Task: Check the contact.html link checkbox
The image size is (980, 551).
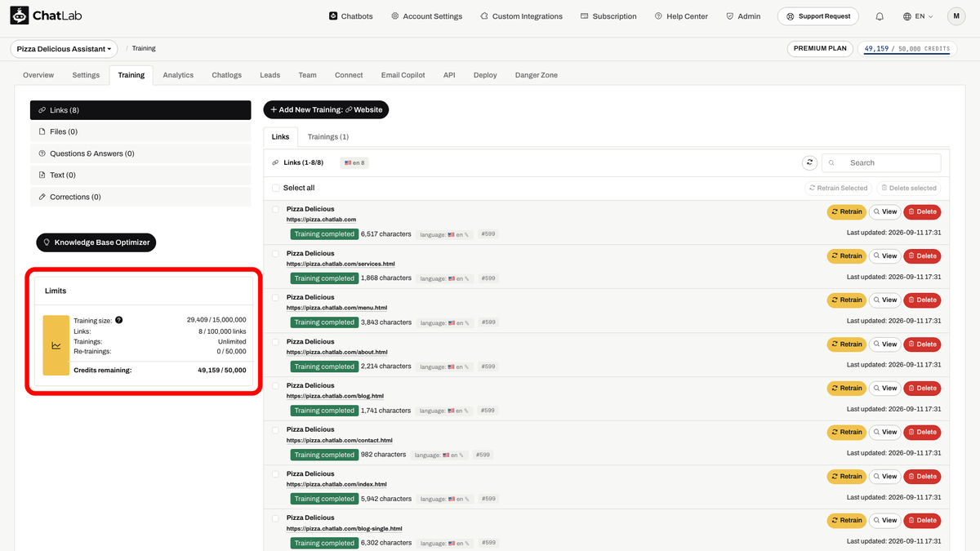Action: (x=276, y=429)
